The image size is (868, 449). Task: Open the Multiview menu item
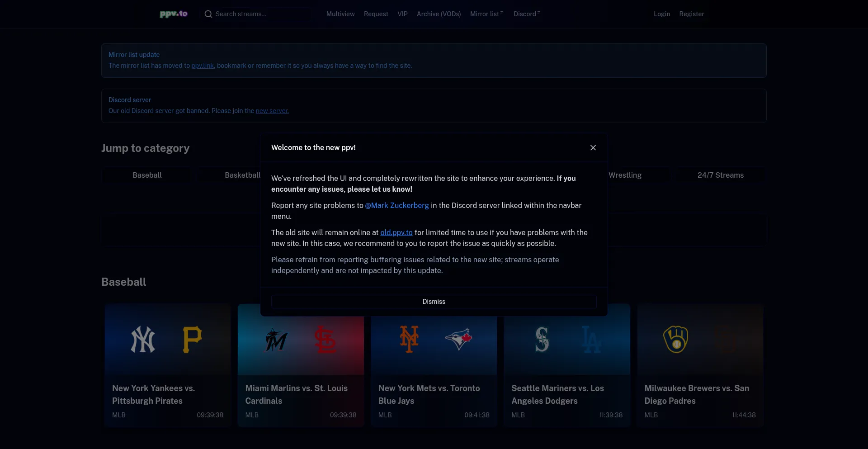click(x=340, y=14)
